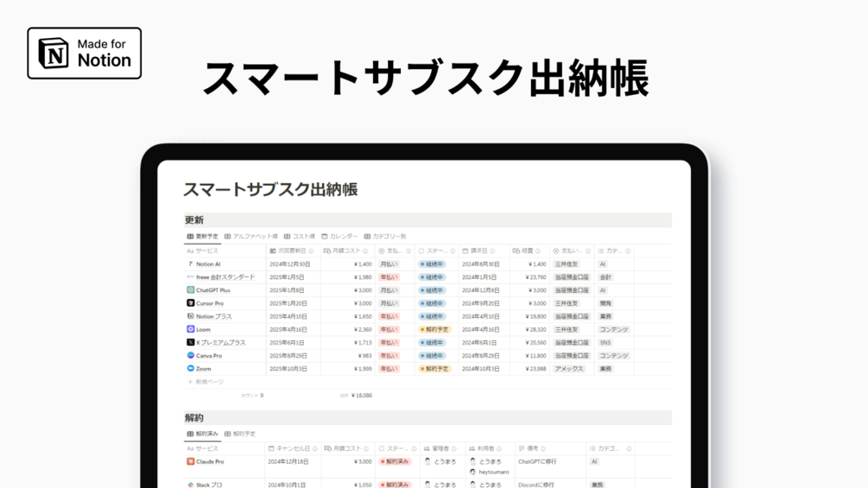Click the note Discordに移行
868x488 pixels.
click(535, 485)
